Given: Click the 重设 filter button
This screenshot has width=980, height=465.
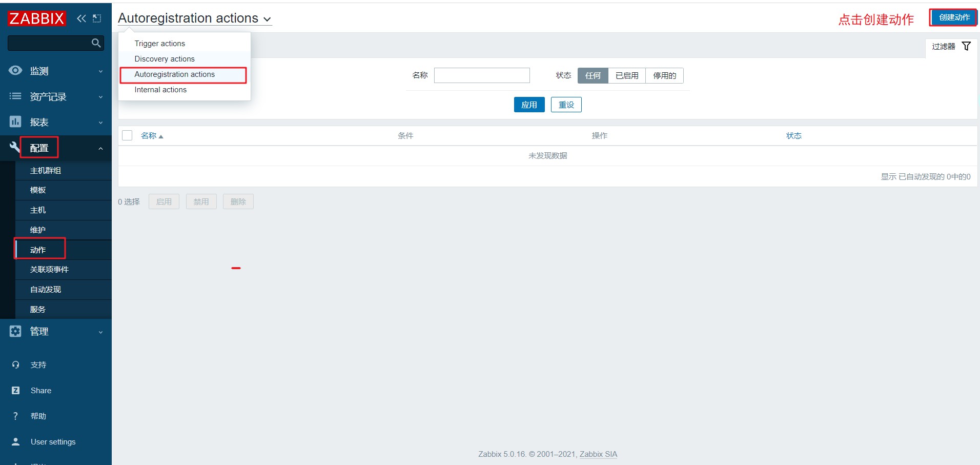Looking at the screenshot, I should 566,105.
